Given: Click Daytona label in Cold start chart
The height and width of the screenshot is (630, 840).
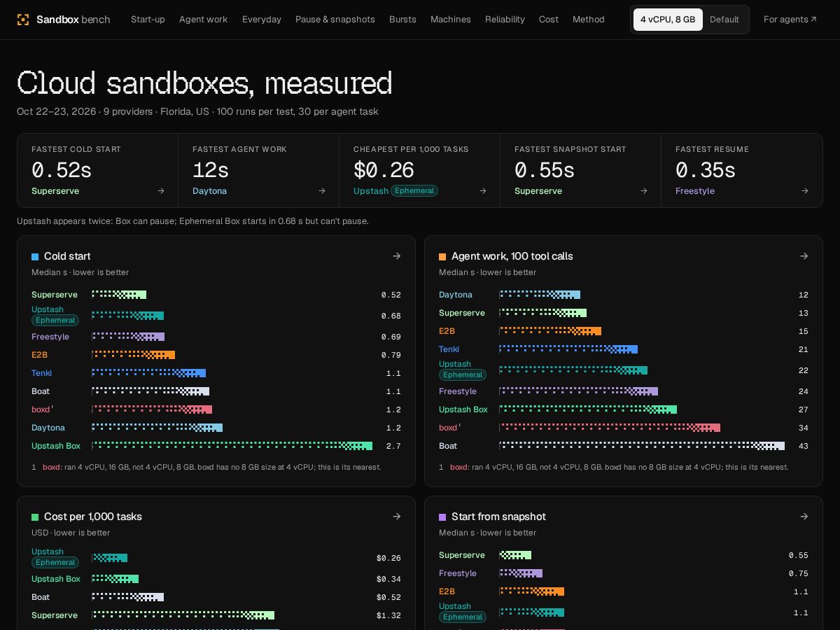Looking at the screenshot, I should click(48, 428).
